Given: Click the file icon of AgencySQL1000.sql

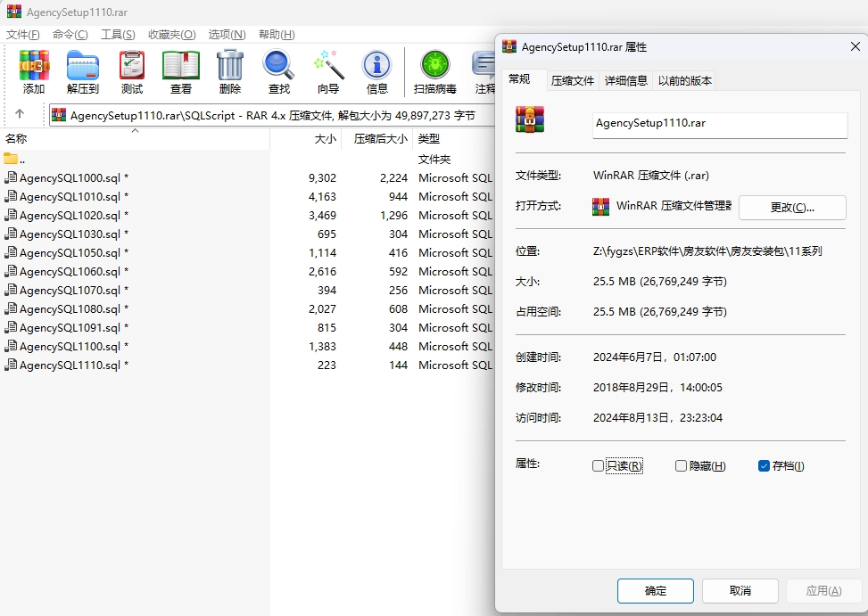Looking at the screenshot, I should click(x=11, y=177).
